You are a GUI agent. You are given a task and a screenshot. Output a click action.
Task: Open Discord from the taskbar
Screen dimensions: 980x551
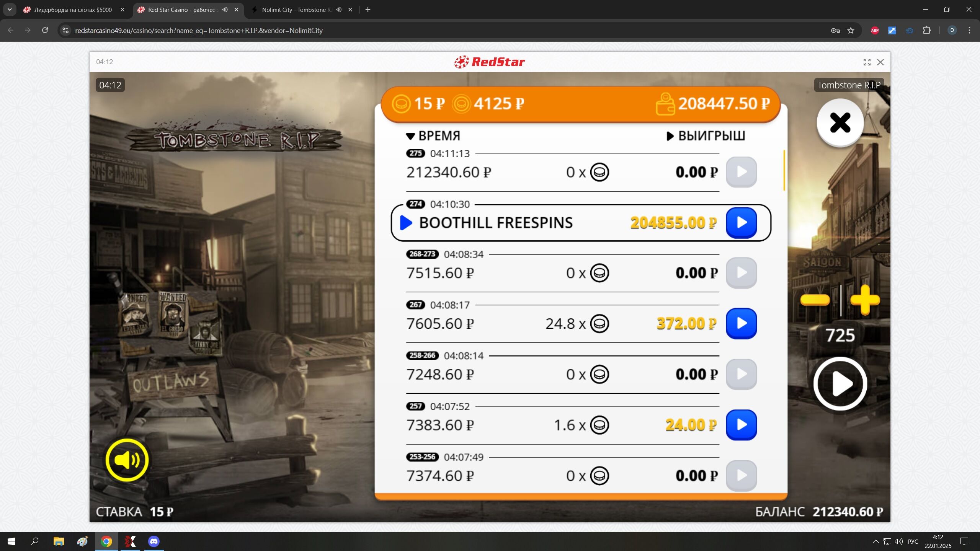pos(154,541)
